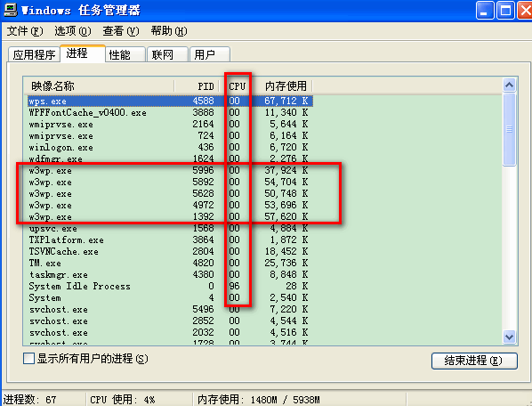The height and width of the screenshot is (406, 532).
Task: Click the 结束进程(E) button
Action: [x=474, y=361]
